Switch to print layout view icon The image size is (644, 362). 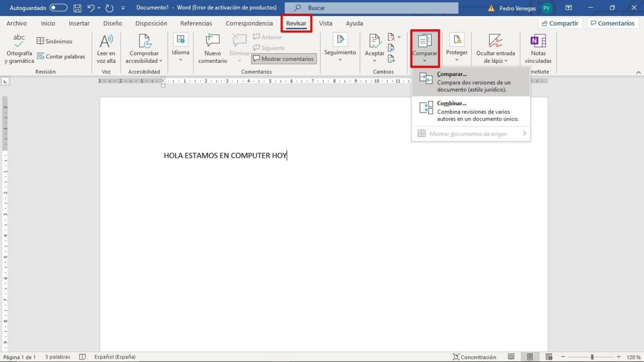pos(530,357)
